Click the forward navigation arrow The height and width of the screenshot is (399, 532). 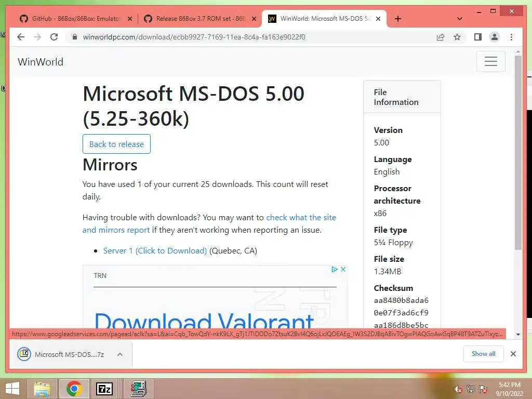pos(37,37)
